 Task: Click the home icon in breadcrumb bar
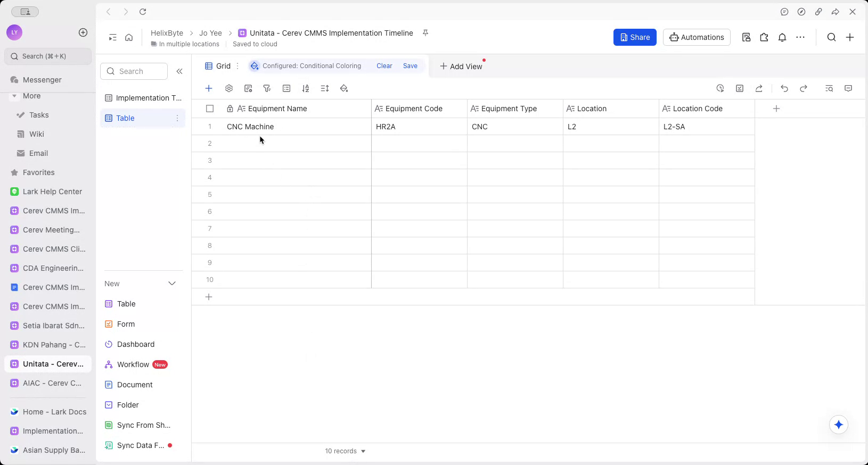click(129, 37)
